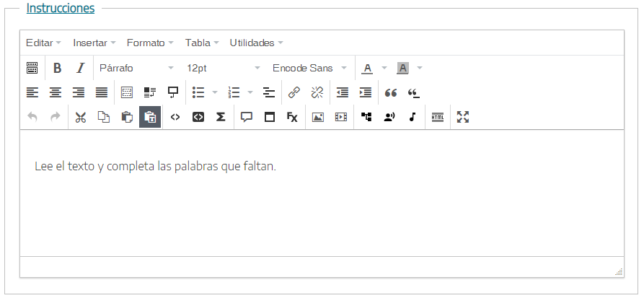Remove the hyperlink with unlink icon
Image resolution: width=644 pixels, height=298 pixels.
point(317,92)
